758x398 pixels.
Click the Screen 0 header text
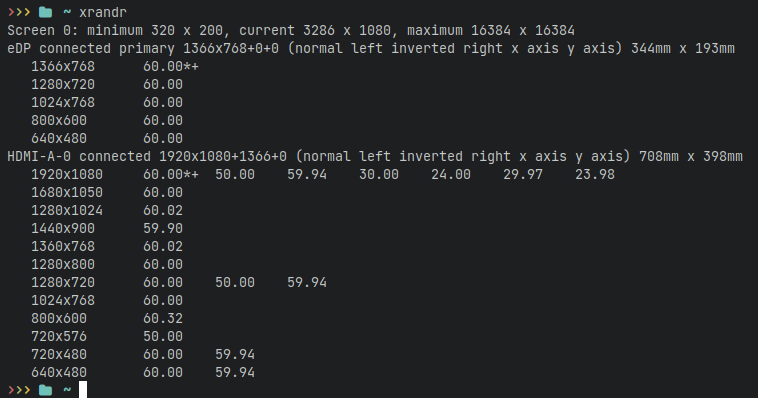click(39, 30)
